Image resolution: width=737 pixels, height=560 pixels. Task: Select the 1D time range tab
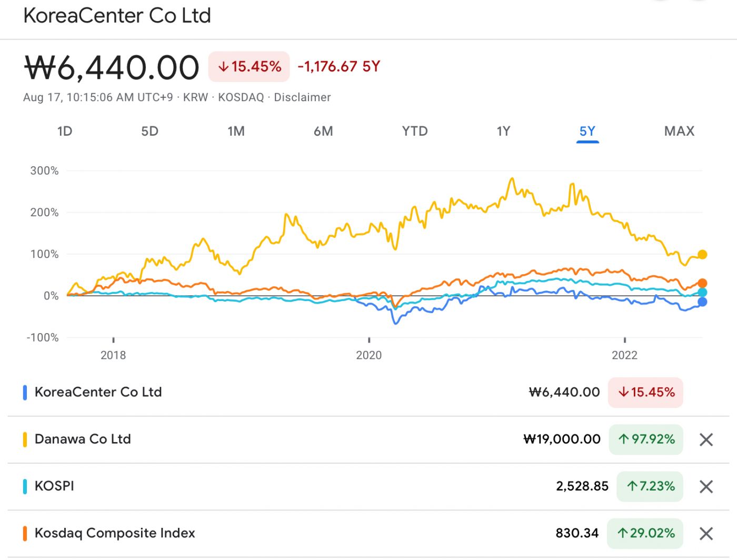tap(65, 131)
